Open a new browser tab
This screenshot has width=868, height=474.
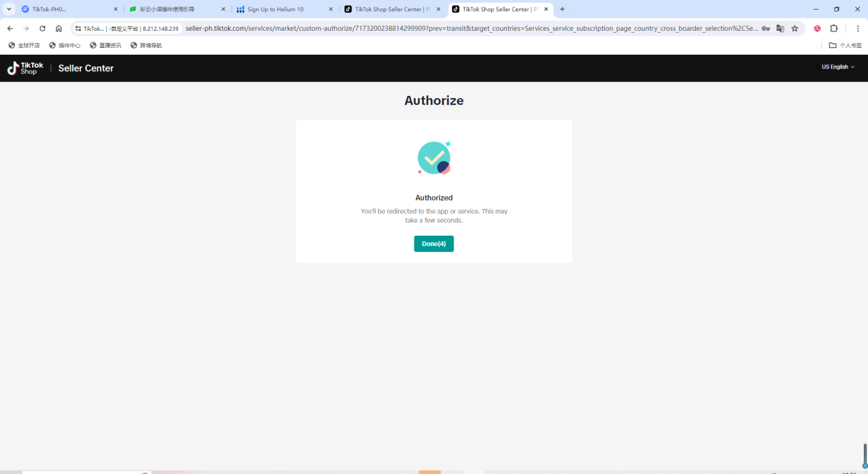pos(562,9)
